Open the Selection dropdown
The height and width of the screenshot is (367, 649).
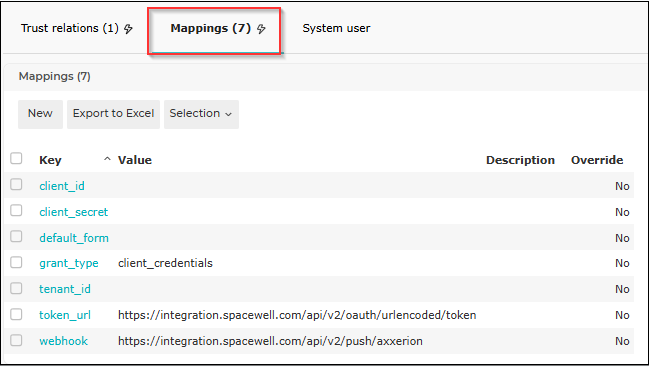[201, 114]
